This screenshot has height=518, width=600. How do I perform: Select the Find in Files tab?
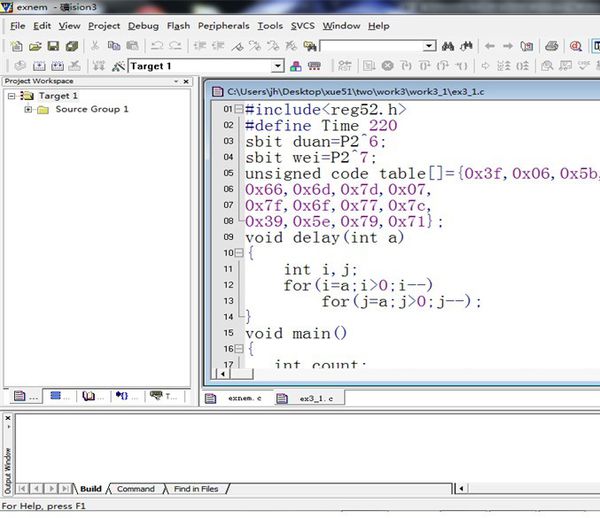[195, 489]
